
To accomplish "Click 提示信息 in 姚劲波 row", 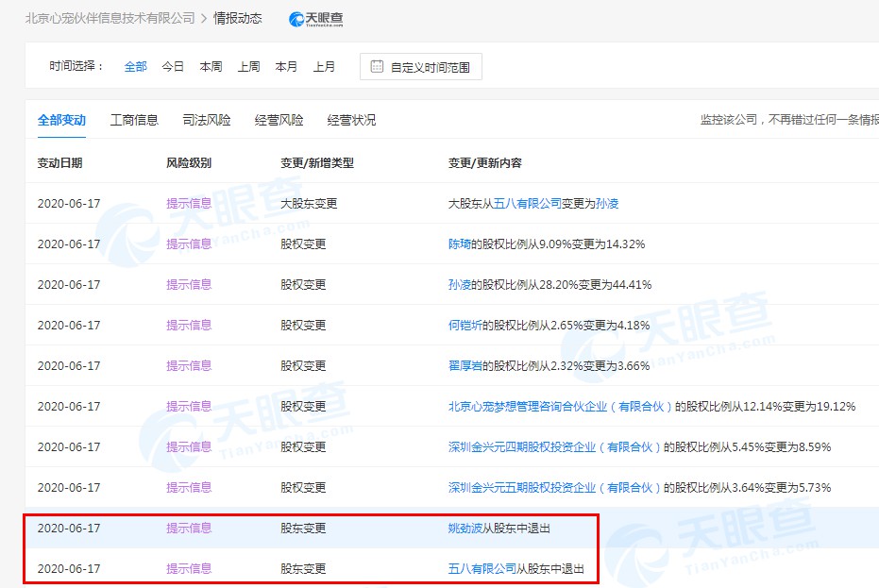I will pos(189,528).
